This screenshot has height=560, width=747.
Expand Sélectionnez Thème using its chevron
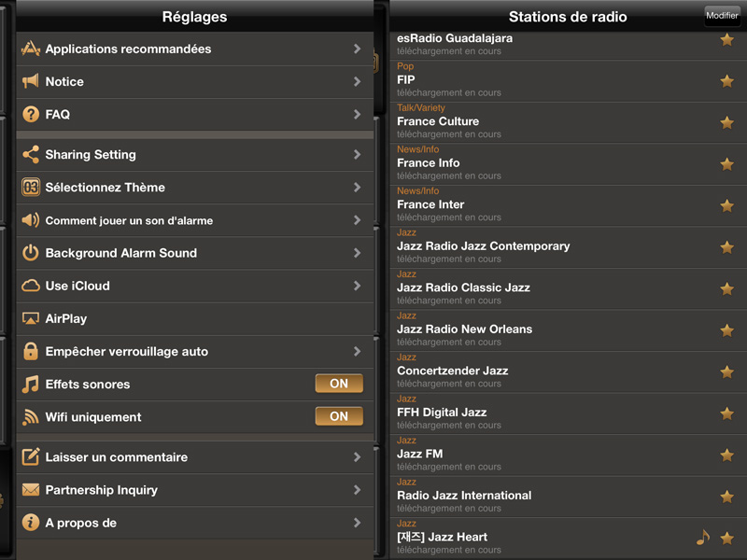[x=357, y=188]
